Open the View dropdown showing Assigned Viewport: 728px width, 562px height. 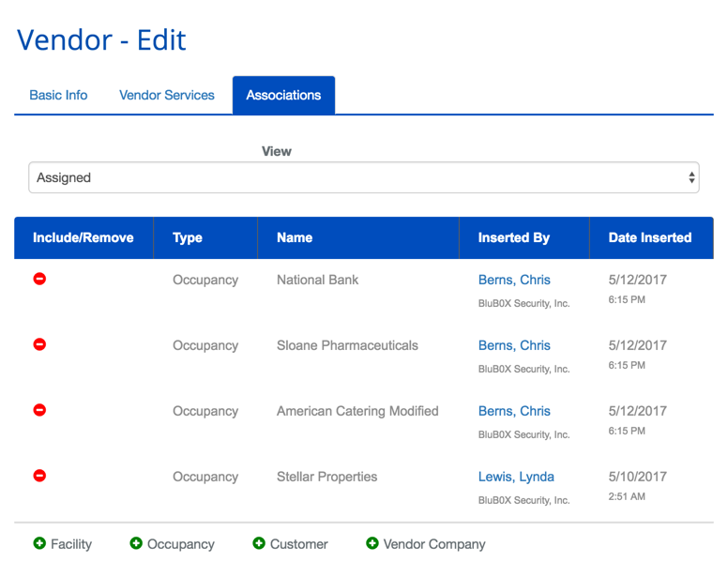click(x=363, y=177)
